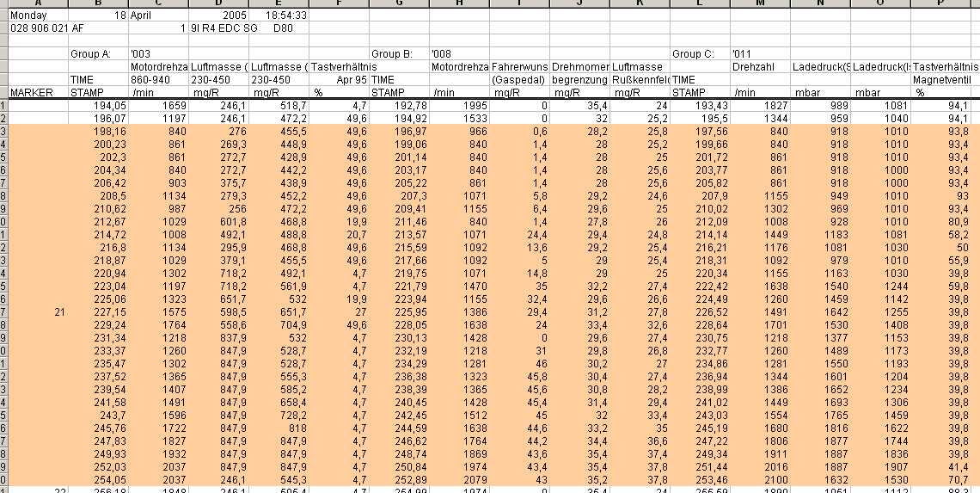Select the 'begrenzung' cell
The height and width of the screenshot is (493, 980).
[x=579, y=79]
